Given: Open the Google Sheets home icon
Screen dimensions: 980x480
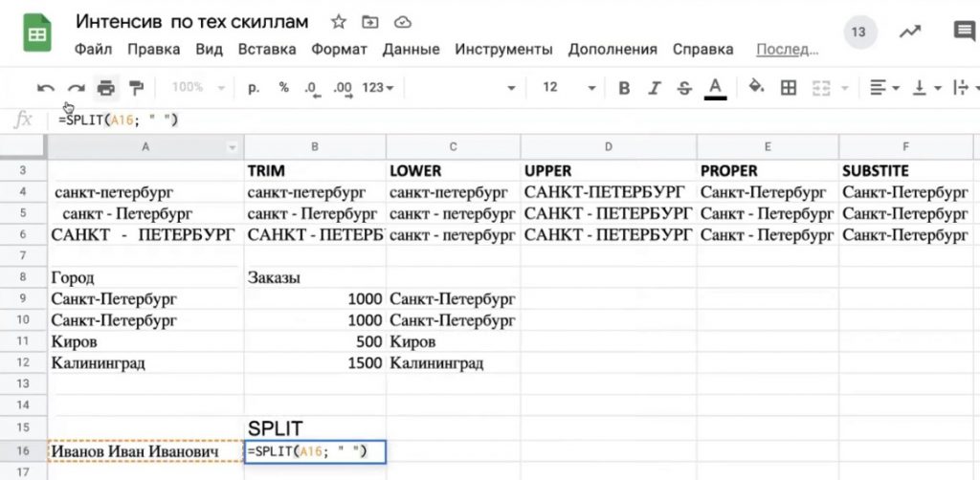Looking at the screenshot, I should (37, 33).
